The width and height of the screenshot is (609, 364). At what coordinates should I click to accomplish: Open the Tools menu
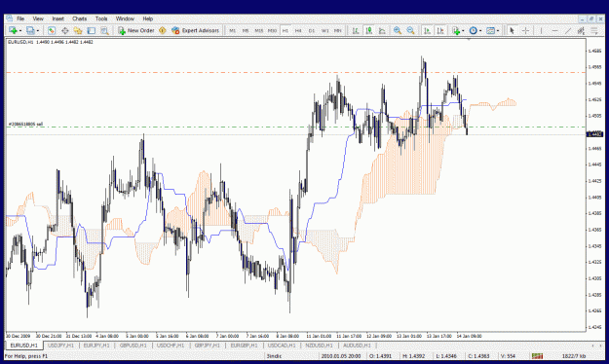(101, 18)
